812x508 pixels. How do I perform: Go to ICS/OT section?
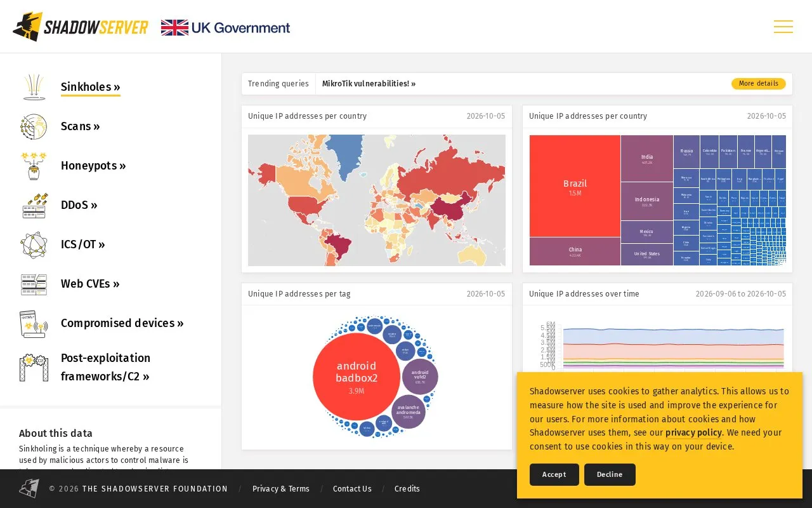point(83,244)
